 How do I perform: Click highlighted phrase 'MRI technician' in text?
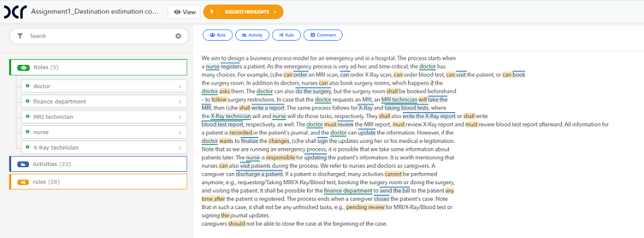[x=399, y=100]
